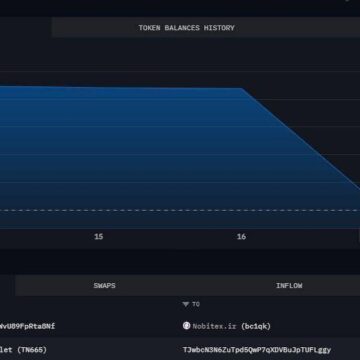Viewport: 360px width, 360px height.
Task: Click the Nobitex.ir (bc1qk) table row
Action: point(180,326)
